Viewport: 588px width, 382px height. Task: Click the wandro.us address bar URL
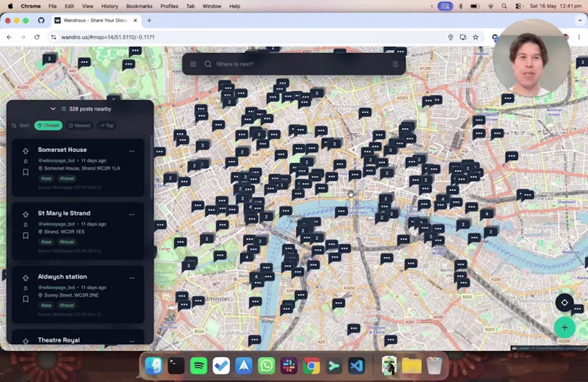[108, 37]
